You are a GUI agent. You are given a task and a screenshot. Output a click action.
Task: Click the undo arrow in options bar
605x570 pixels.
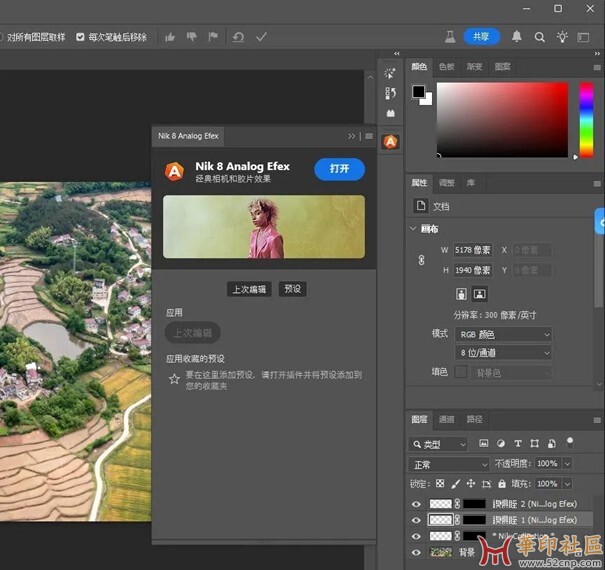(238, 37)
